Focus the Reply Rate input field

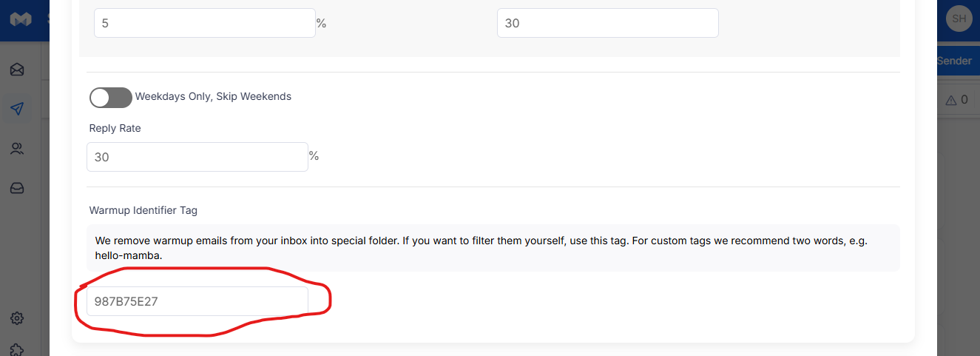pos(197,157)
